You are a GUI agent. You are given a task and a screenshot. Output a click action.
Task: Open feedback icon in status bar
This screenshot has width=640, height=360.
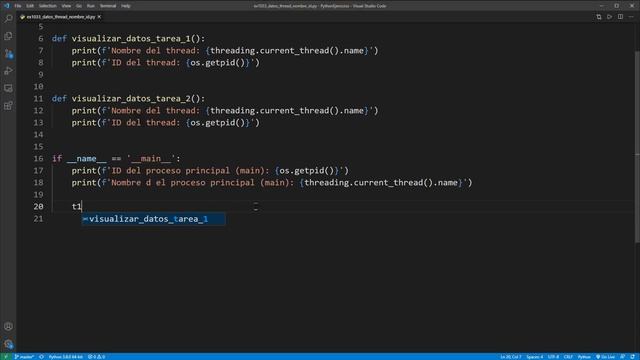pos(622,357)
